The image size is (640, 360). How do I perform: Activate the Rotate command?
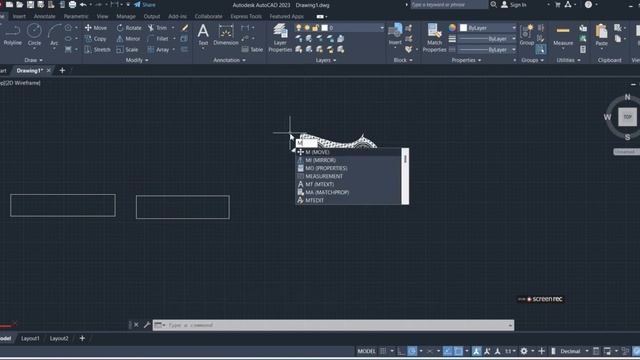coord(129,28)
